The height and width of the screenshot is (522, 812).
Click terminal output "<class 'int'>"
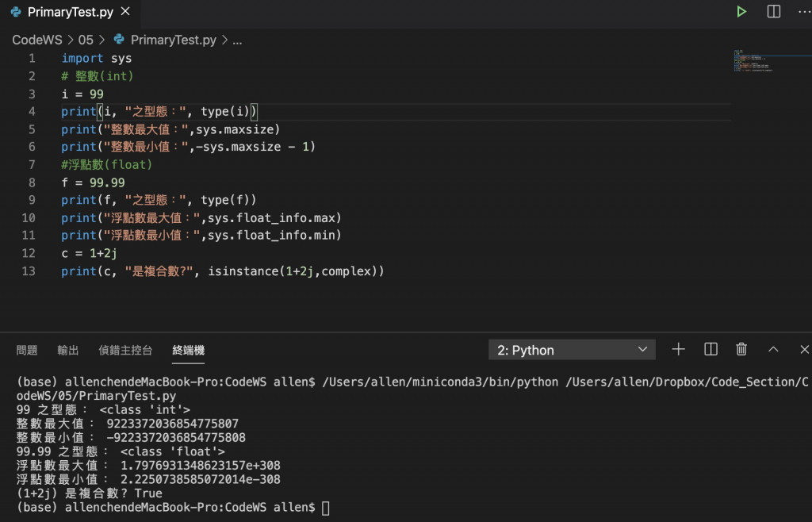point(145,409)
